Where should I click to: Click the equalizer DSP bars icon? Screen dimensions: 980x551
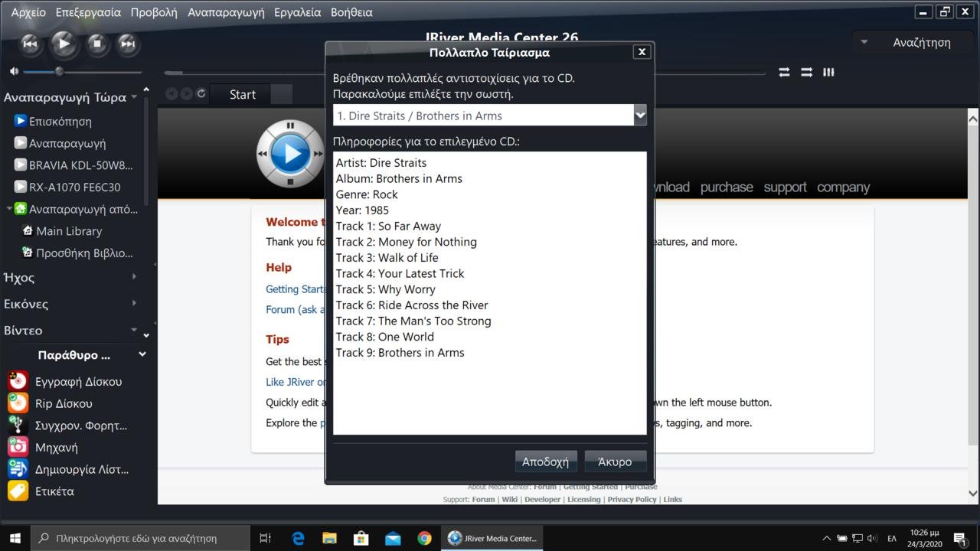click(x=828, y=72)
